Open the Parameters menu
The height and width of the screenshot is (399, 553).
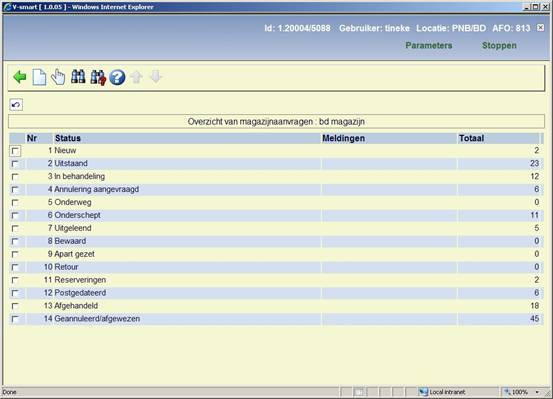point(429,46)
